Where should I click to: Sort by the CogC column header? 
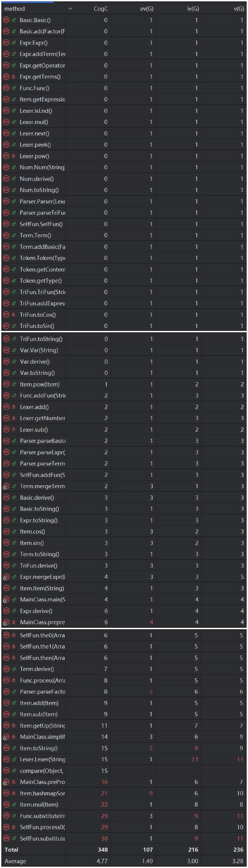(101, 9)
